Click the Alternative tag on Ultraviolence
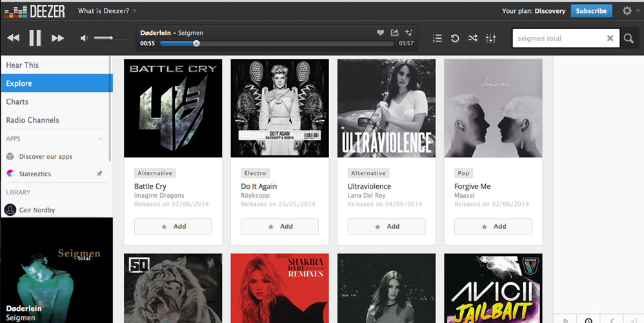Screen dimensions: 644x323 coord(368,173)
